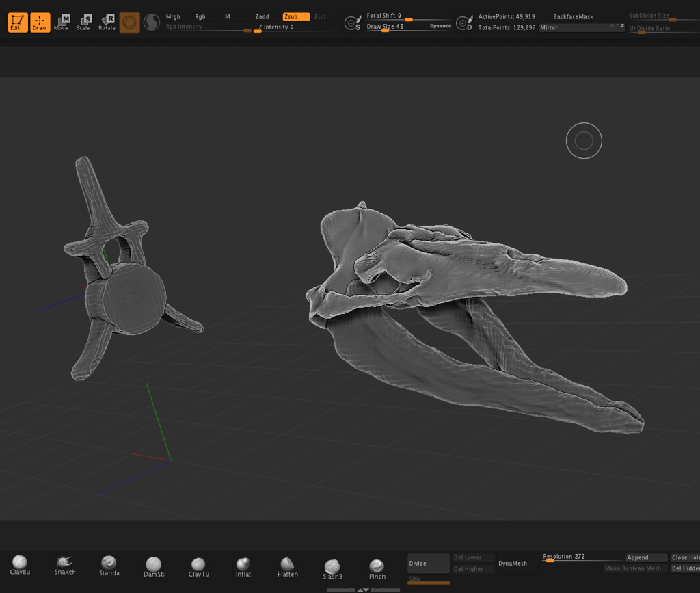This screenshot has height=593, width=700.
Task: Click the Append button
Action: (x=647, y=557)
